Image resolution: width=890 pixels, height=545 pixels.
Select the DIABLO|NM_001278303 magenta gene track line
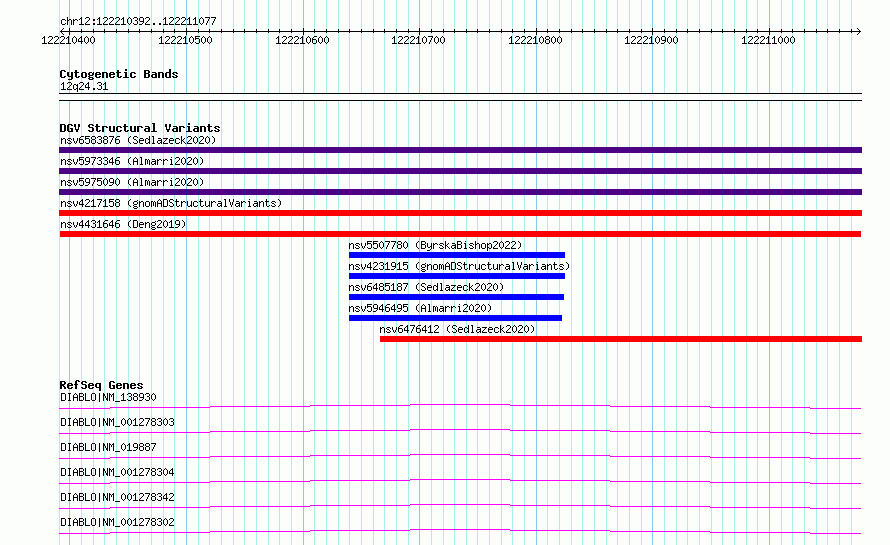coord(460,431)
